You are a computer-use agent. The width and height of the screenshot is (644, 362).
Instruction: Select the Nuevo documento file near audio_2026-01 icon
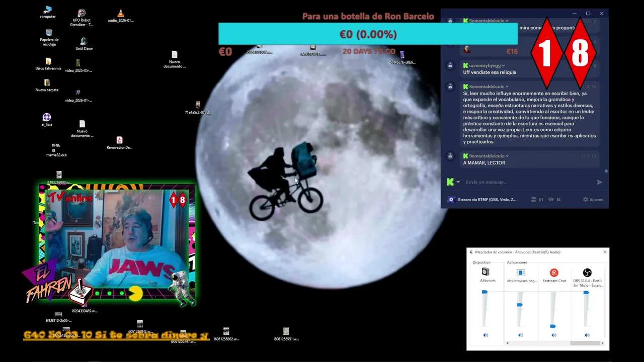(x=175, y=60)
